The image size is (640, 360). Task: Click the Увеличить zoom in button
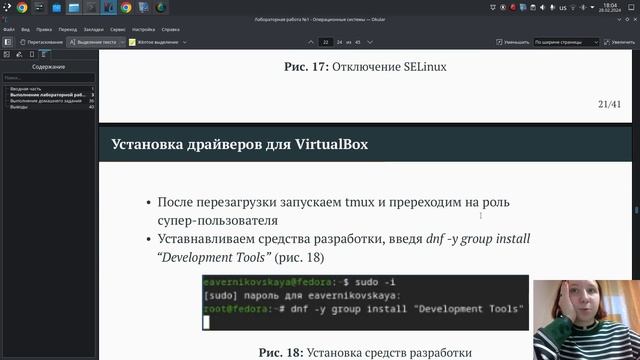(620, 42)
